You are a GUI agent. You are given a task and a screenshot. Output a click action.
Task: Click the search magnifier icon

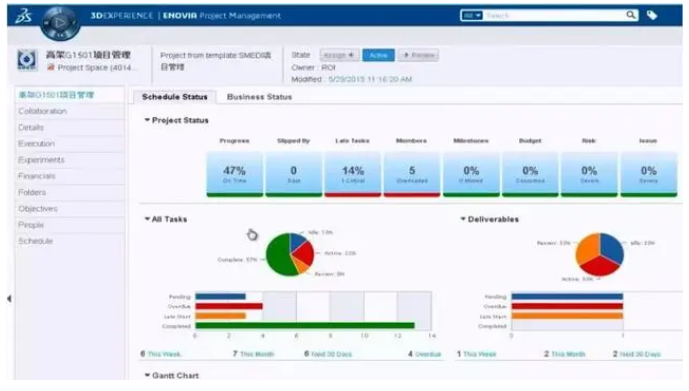coord(631,15)
